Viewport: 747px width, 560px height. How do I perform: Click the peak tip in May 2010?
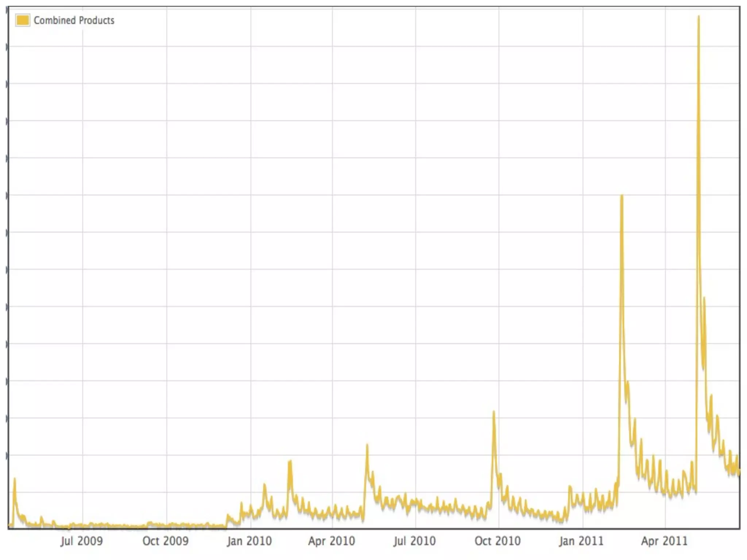pyautogui.click(x=367, y=445)
